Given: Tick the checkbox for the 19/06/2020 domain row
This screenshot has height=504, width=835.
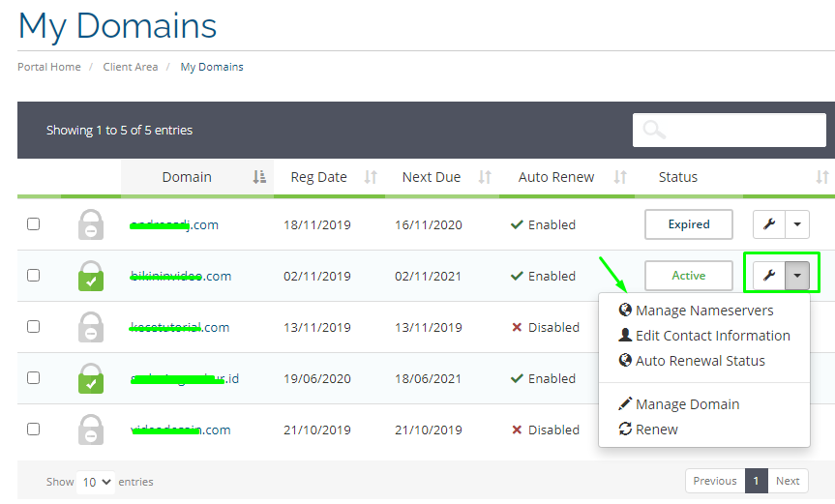Looking at the screenshot, I should [34, 378].
